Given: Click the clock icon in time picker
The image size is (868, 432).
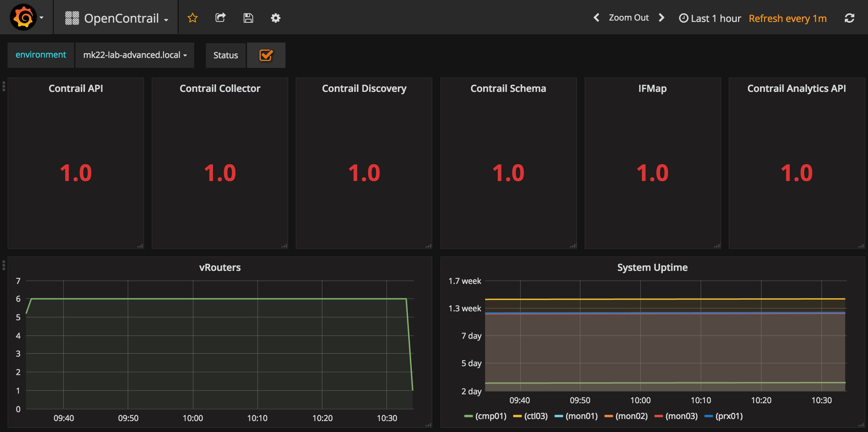Looking at the screenshot, I should (x=683, y=18).
